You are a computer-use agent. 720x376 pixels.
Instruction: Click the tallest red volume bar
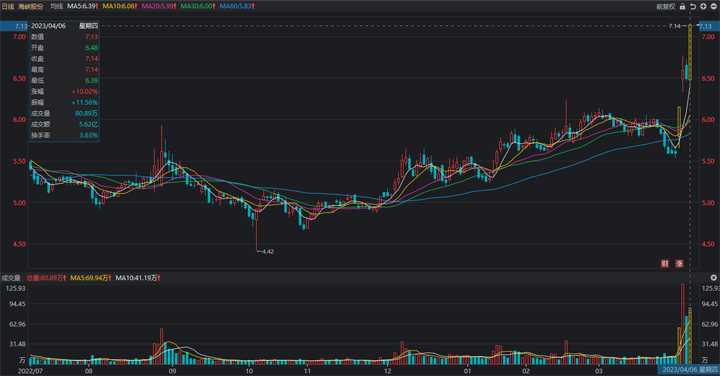(x=683, y=324)
